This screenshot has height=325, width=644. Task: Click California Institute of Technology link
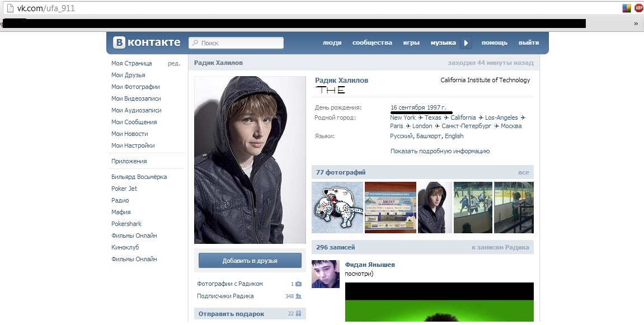coord(485,80)
